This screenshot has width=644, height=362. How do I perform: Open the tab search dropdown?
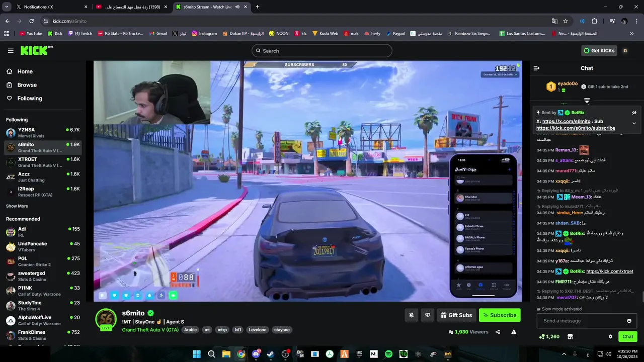pyautogui.click(x=7, y=7)
